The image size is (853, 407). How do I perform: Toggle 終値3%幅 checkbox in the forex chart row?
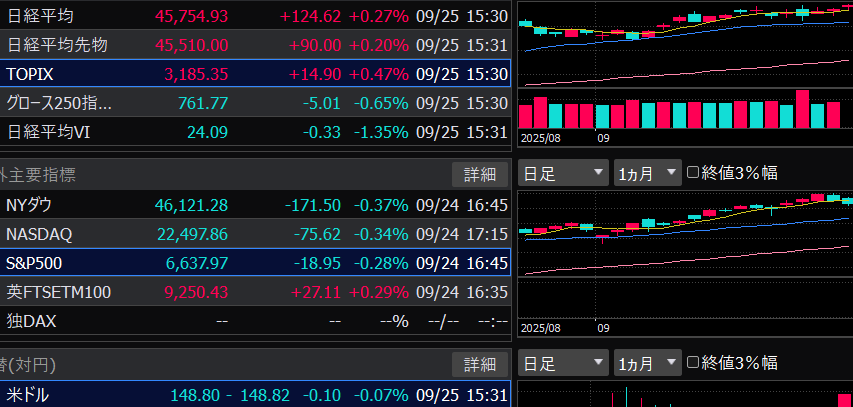(694, 362)
